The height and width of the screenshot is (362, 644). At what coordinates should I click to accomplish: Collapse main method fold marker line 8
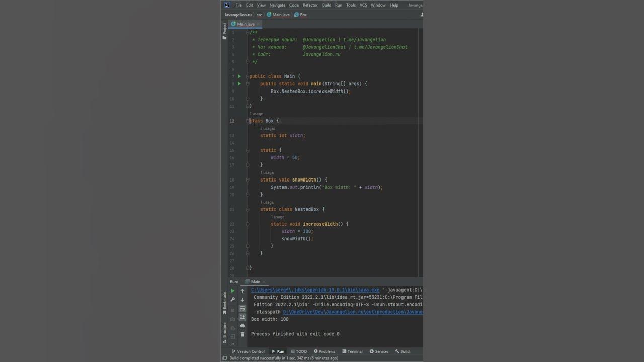click(x=248, y=84)
